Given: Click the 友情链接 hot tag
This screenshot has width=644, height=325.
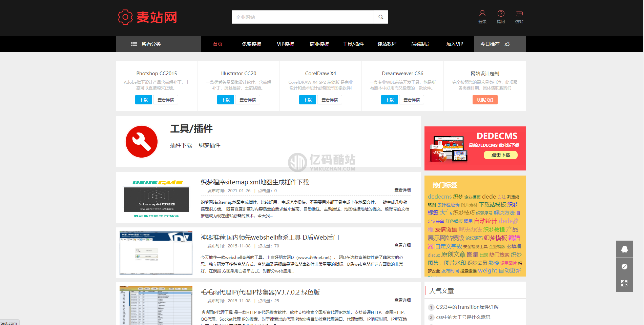Looking at the screenshot, I should point(446,229).
